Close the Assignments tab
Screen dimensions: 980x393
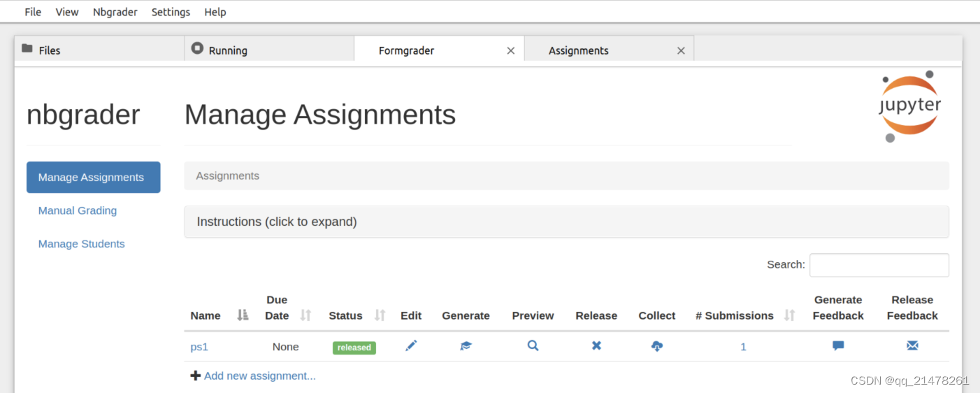(681, 50)
